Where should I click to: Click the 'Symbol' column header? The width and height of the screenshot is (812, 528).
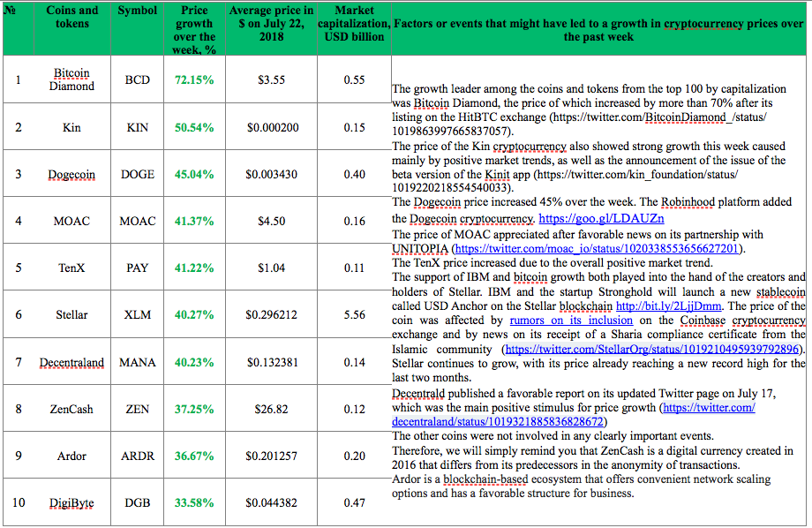coord(137,28)
